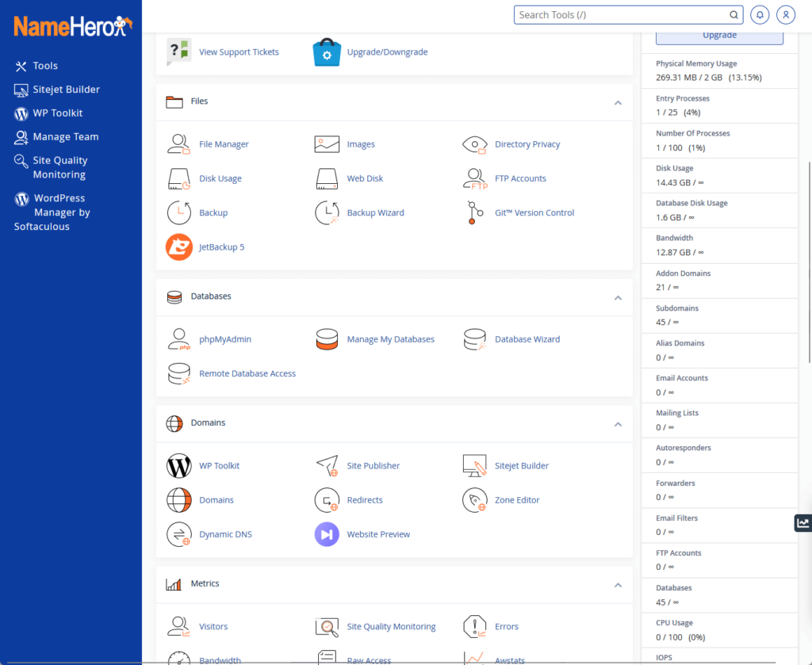Click the FTP Accounts icon in Files

point(474,178)
